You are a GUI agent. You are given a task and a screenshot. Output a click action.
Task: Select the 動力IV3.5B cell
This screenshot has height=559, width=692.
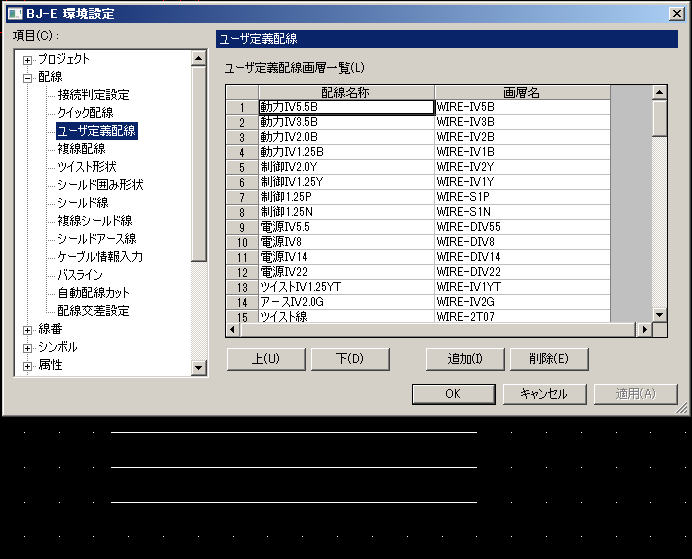coord(346,122)
